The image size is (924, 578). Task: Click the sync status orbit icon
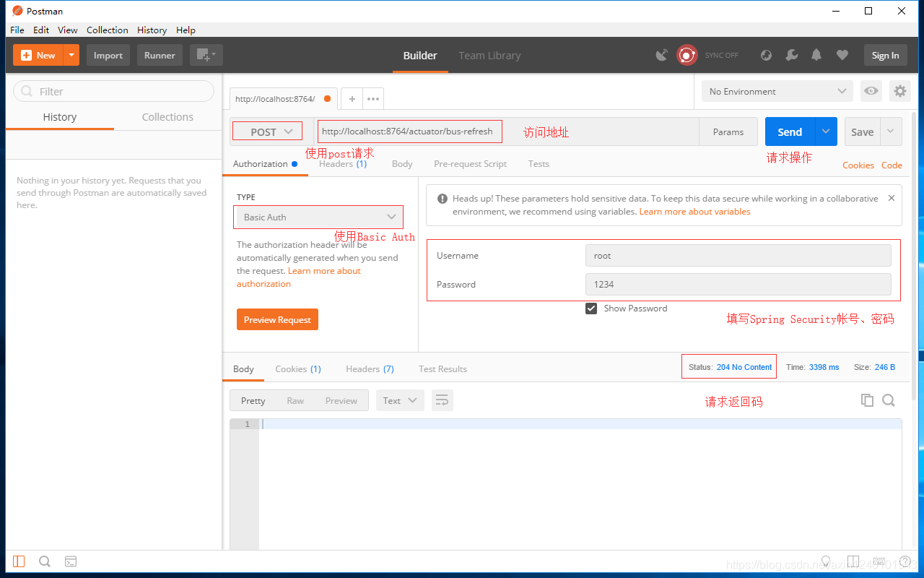(x=687, y=55)
